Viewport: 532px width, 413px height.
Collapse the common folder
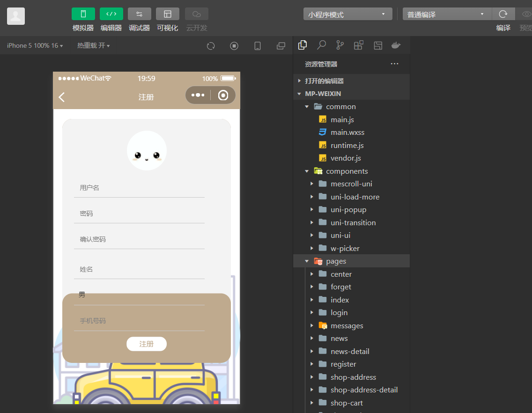352,107
